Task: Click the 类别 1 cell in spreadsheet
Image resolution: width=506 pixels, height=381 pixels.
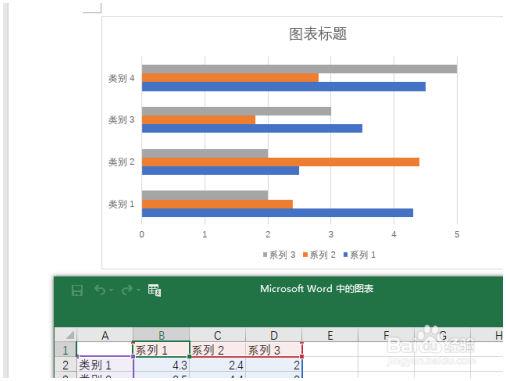Action: pyautogui.click(x=105, y=365)
